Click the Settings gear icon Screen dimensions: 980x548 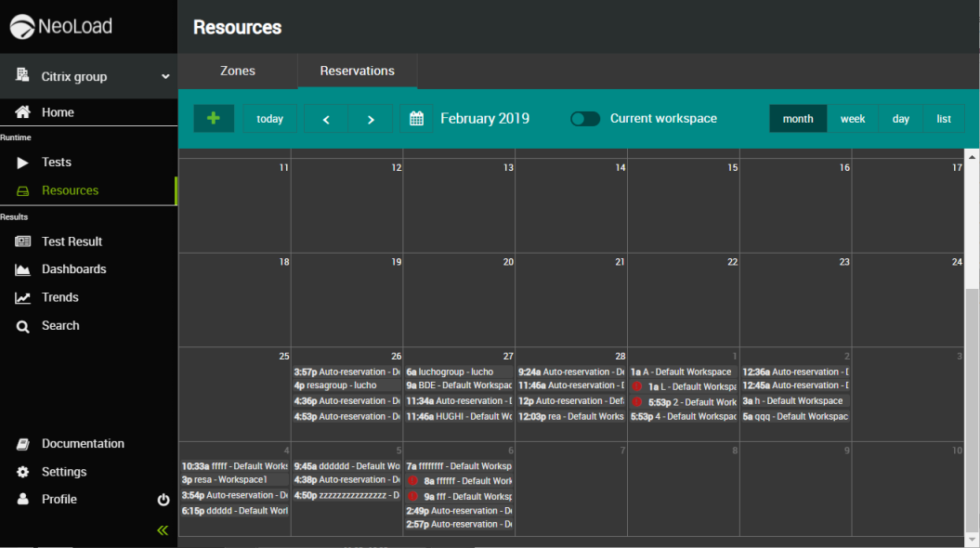tap(23, 472)
